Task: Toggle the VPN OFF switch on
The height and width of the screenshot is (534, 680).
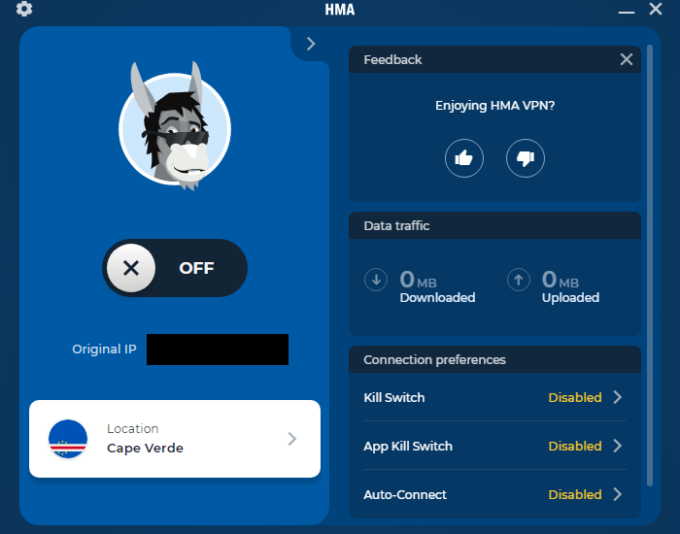Action: 175,268
